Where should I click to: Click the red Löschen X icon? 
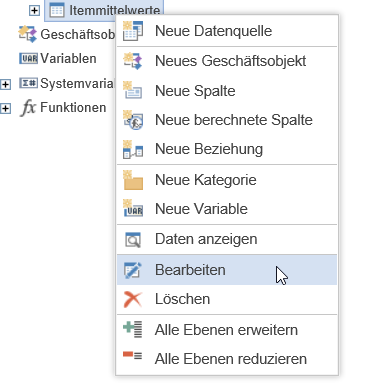pyautogui.click(x=133, y=299)
